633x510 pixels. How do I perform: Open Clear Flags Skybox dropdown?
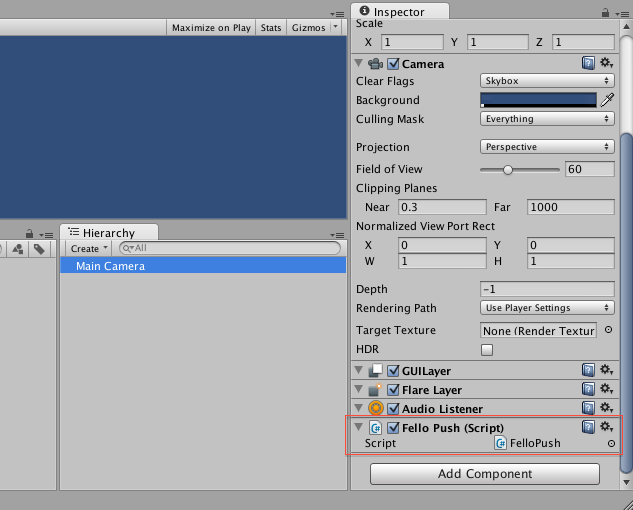pyautogui.click(x=547, y=81)
